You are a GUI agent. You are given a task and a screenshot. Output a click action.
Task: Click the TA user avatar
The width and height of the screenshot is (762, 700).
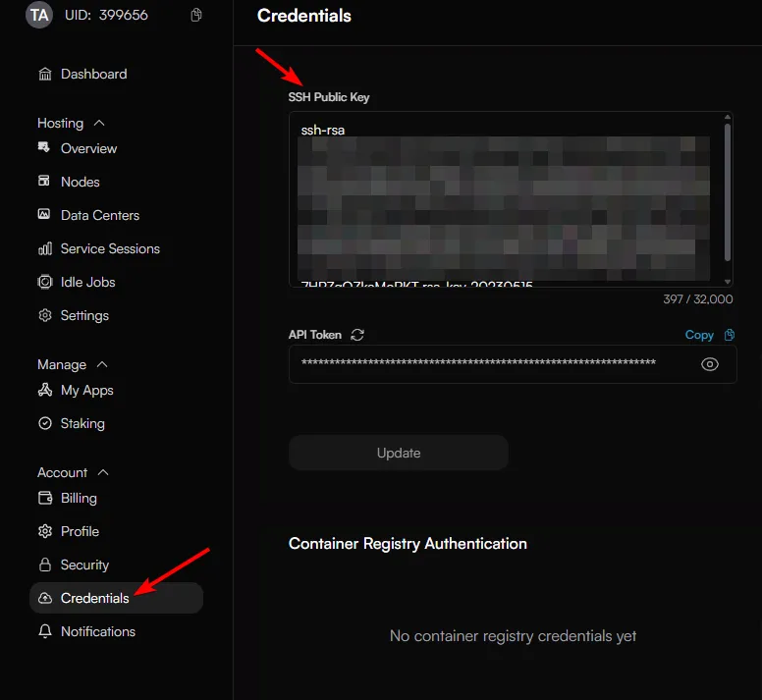(39, 15)
